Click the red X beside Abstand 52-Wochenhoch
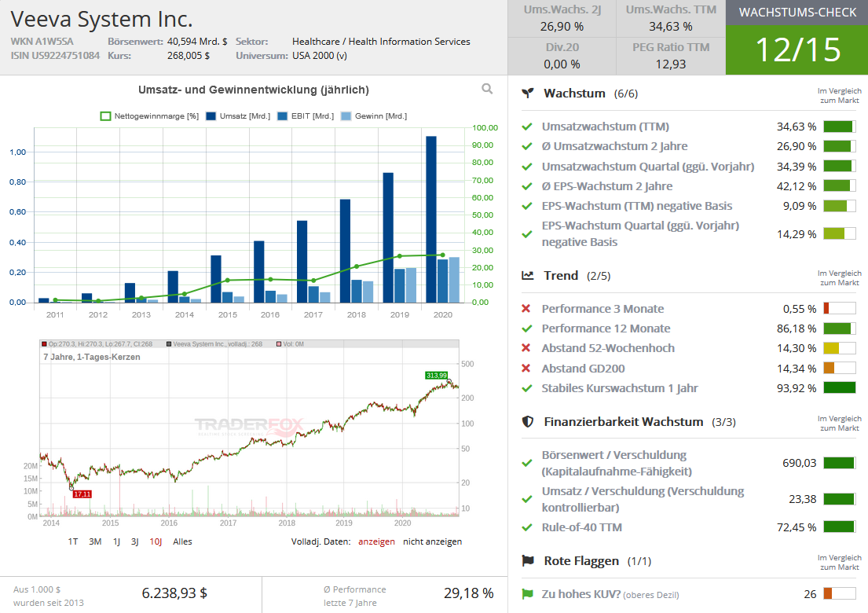The height and width of the screenshot is (613, 868). [x=526, y=347]
